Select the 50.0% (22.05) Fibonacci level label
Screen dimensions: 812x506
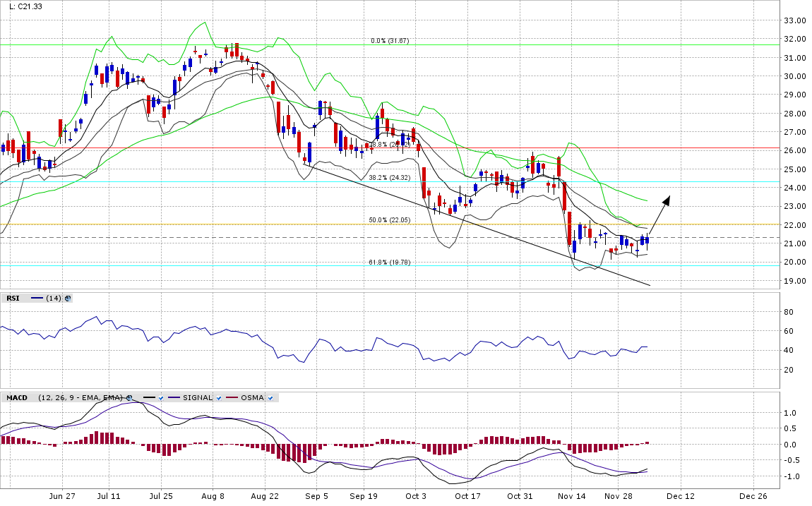(390, 220)
